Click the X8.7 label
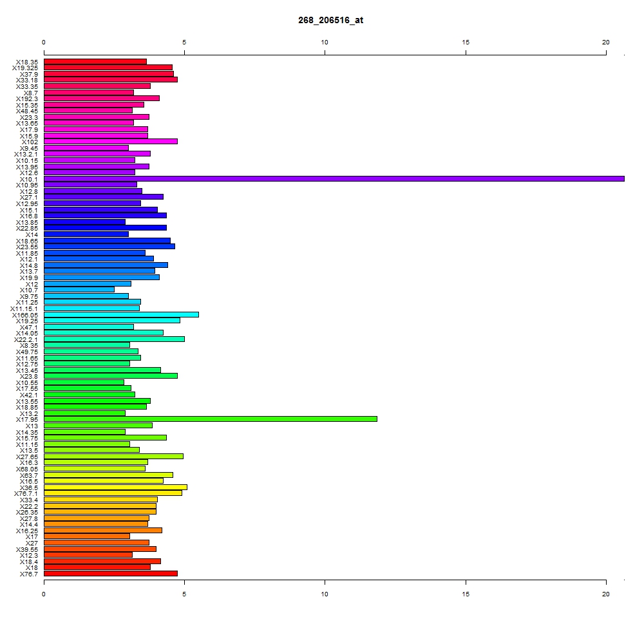 [30, 93]
